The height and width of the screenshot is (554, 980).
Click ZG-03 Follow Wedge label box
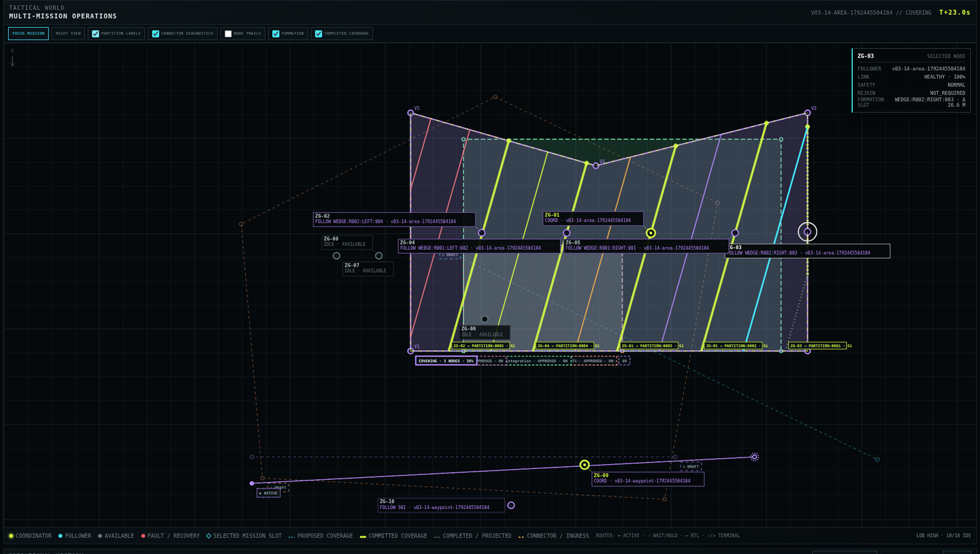point(808,250)
